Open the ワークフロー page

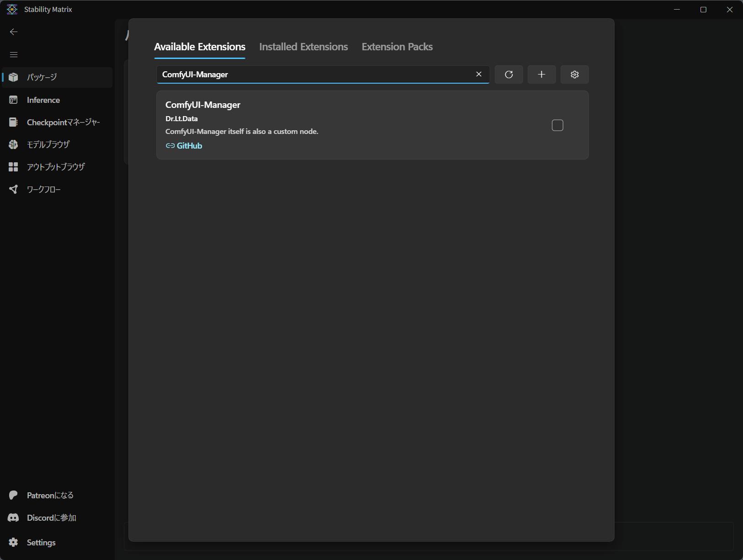click(x=43, y=189)
